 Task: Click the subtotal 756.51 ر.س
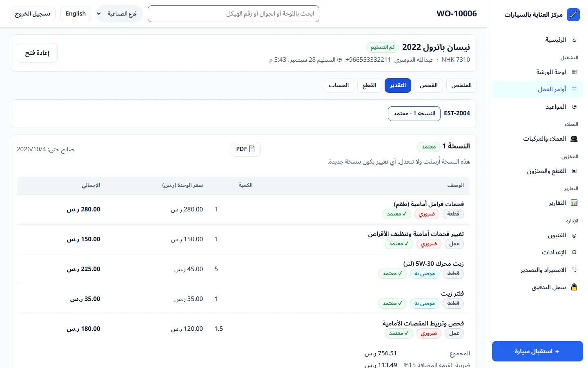pos(381,353)
